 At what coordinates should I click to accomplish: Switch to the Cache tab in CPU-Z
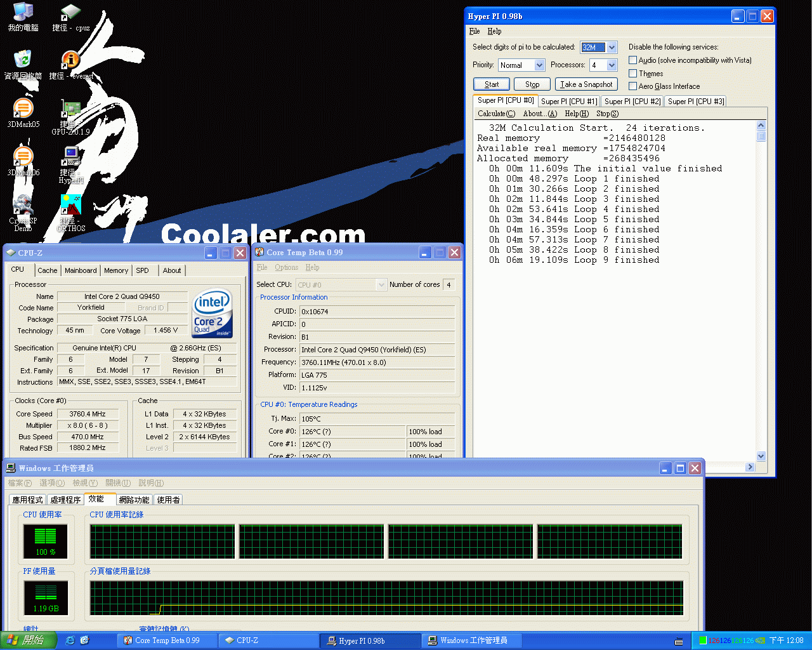point(48,270)
